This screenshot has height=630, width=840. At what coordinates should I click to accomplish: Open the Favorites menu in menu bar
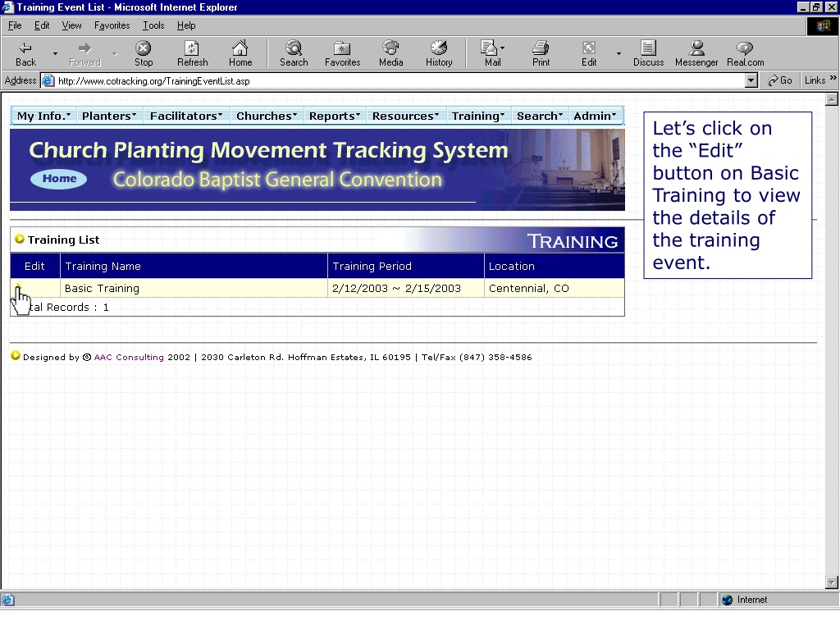(x=112, y=25)
